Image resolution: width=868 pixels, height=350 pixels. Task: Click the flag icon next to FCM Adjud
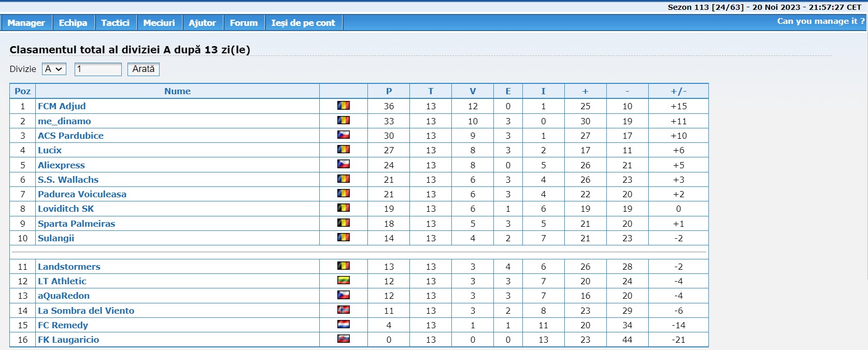point(344,106)
